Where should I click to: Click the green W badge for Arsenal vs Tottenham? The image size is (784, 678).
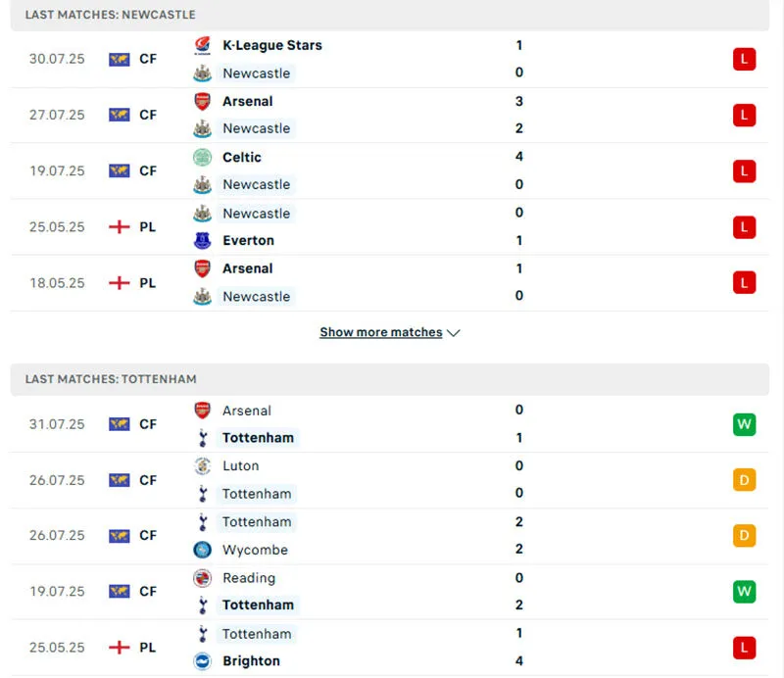pyautogui.click(x=744, y=424)
